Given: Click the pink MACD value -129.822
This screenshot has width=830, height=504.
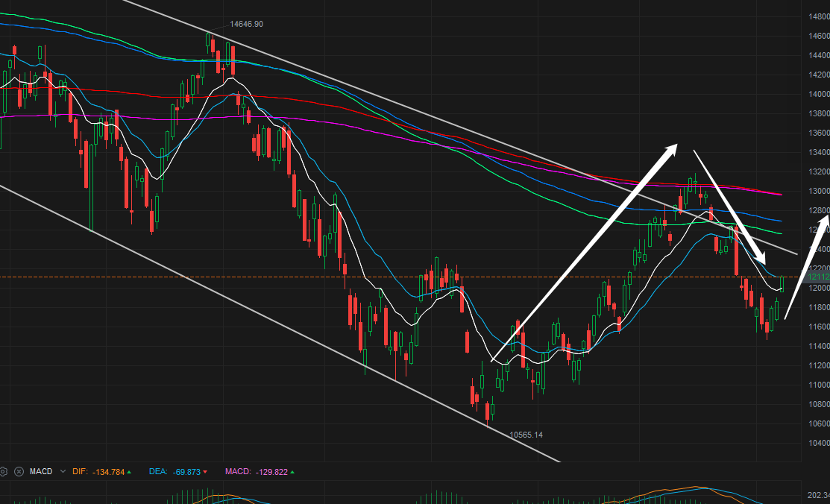Looking at the screenshot, I should 272,472.
